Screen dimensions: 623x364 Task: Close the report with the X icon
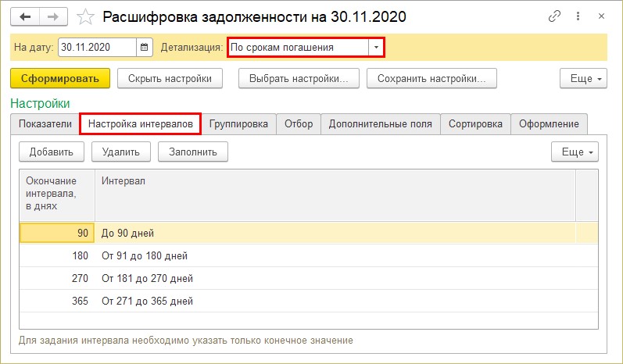(x=601, y=16)
